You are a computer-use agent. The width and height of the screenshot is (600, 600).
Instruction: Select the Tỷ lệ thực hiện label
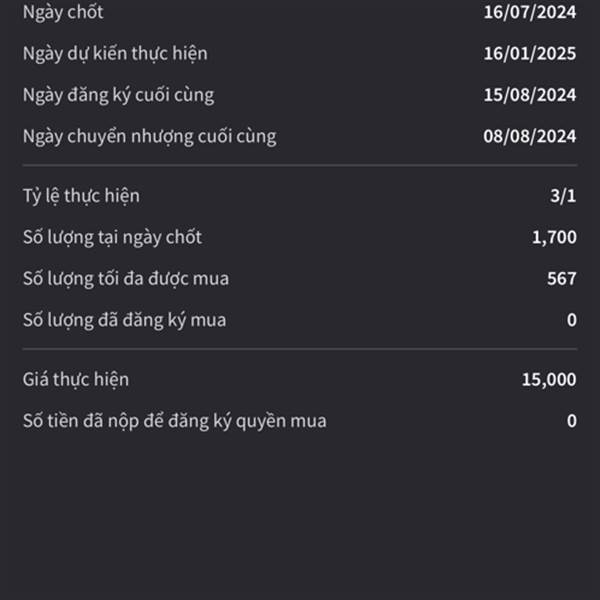pyautogui.click(x=81, y=196)
